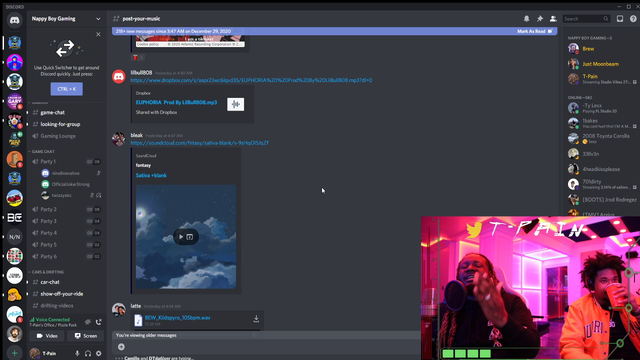Open bleak's soundcloud.com link
640x360 pixels.
pyautogui.click(x=200, y=143)
